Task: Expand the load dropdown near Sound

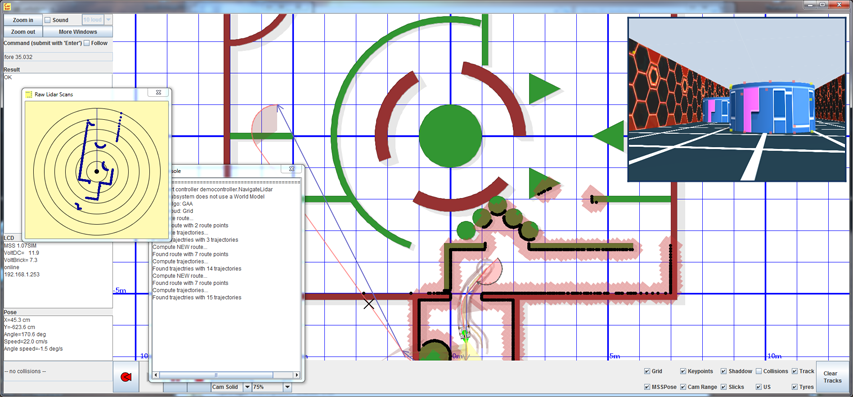Action: click(x=108, y=20)
